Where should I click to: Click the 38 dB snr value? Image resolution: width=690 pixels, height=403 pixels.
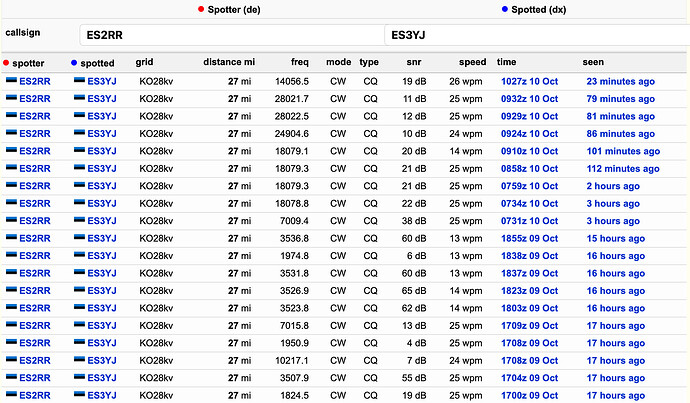pos(414,221)
